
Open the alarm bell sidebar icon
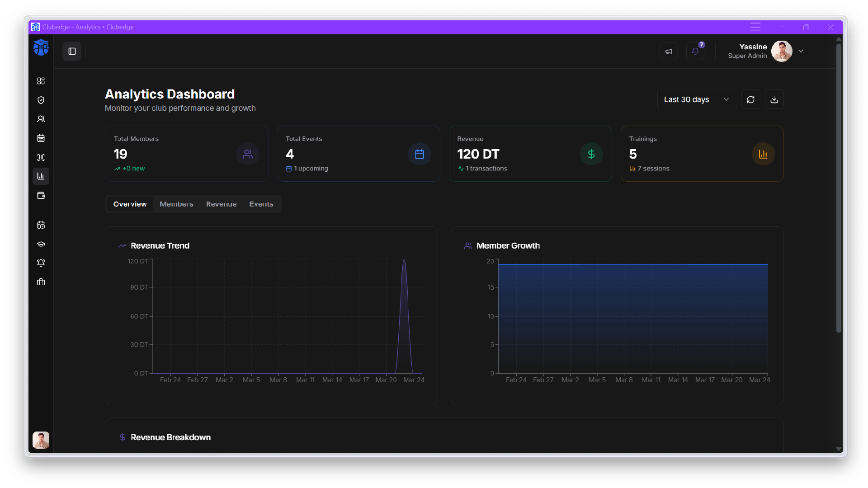[41, 263]
